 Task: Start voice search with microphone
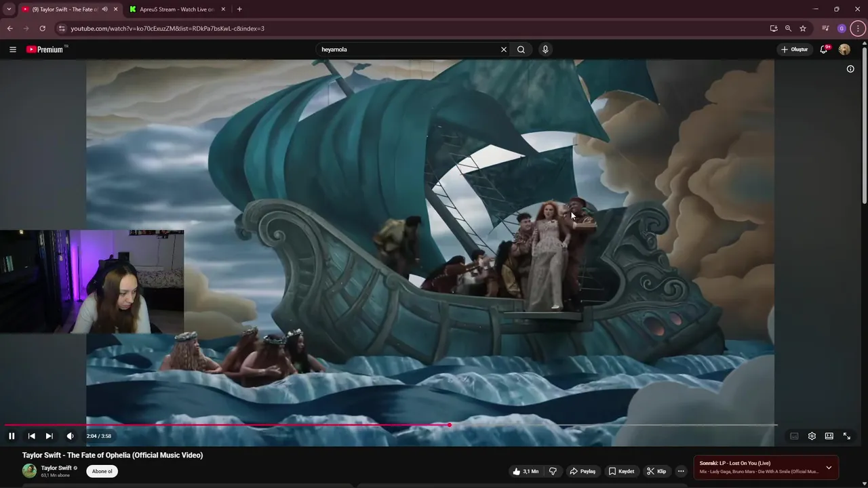pos(545,49)
